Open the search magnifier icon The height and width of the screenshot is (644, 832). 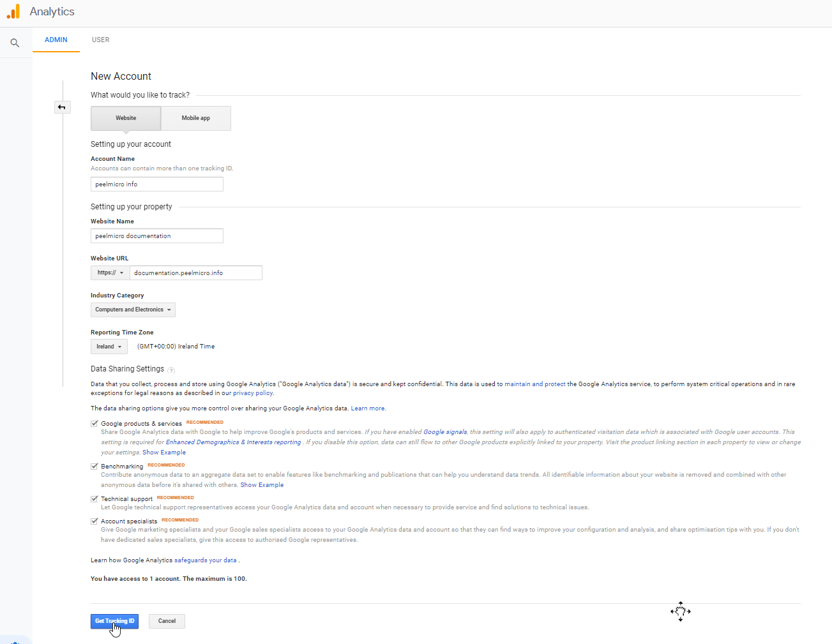[15, 43]
